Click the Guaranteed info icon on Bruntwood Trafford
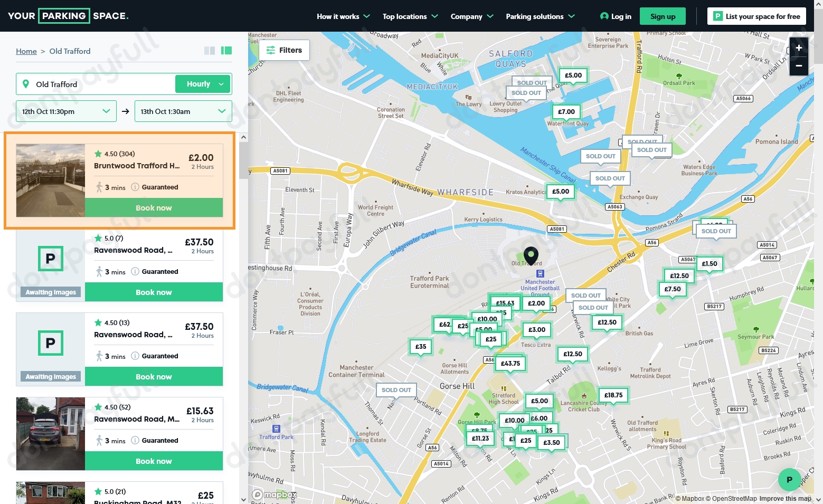 (135, 187)
